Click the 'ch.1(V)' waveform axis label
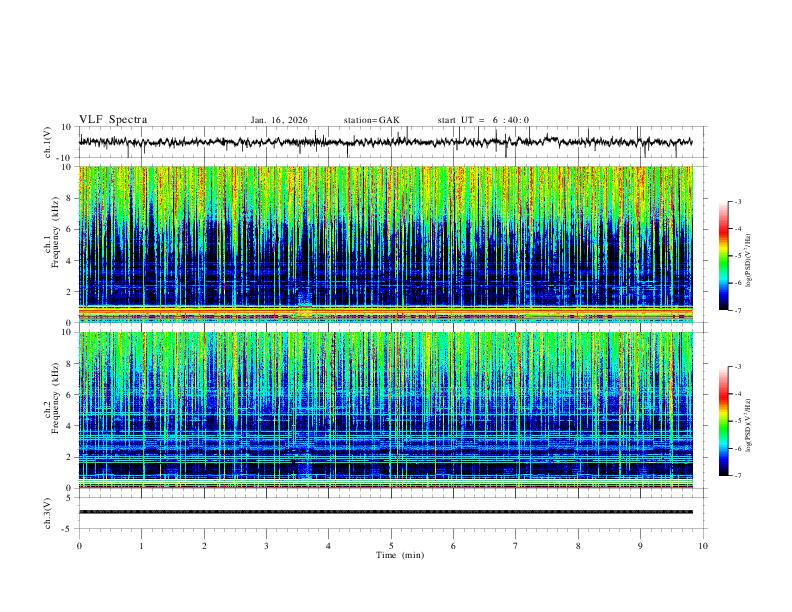This screenshot has width=792, height=612. click(48, 142)
